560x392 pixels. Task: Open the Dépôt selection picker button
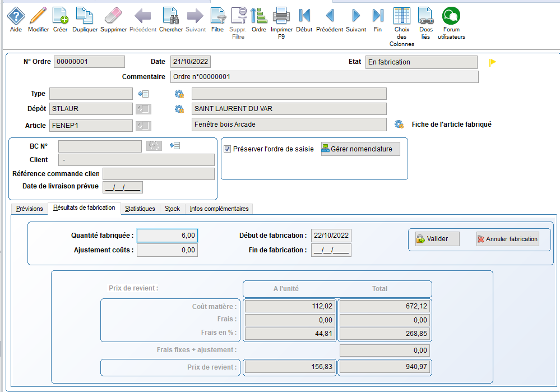(x=142, y=109)
